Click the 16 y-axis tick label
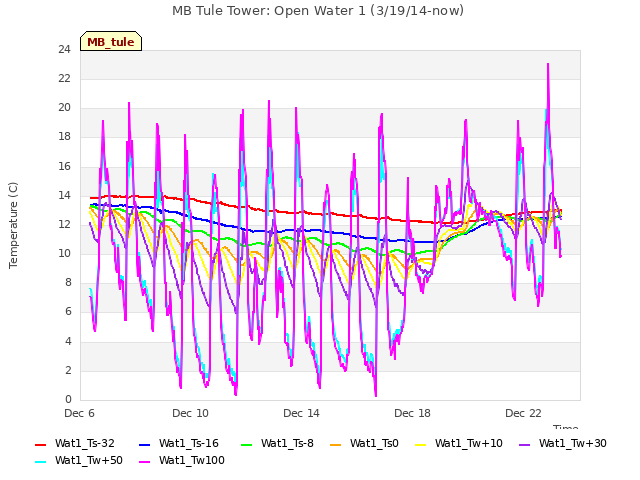This screenshot has width=640, height=480. coord(64,166)
